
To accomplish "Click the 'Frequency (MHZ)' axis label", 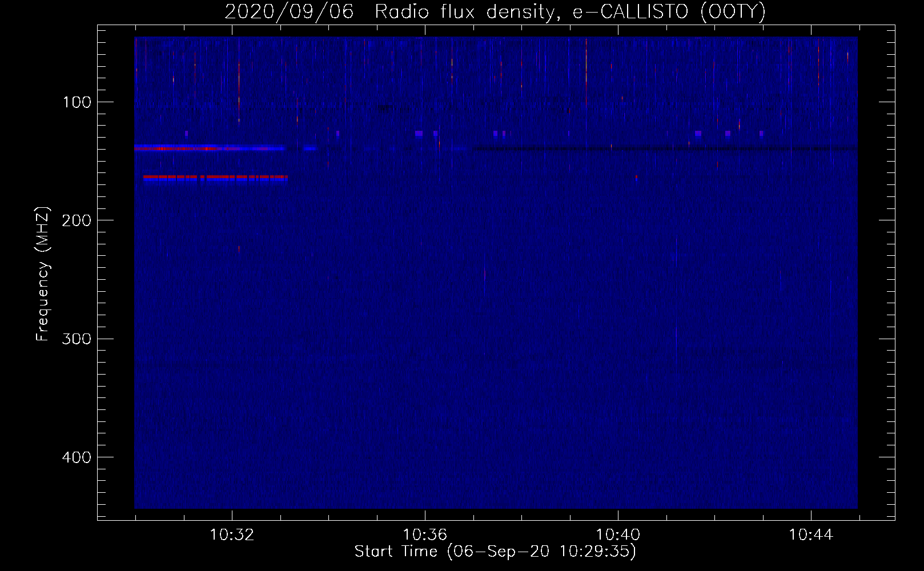I will pos(43,274).
